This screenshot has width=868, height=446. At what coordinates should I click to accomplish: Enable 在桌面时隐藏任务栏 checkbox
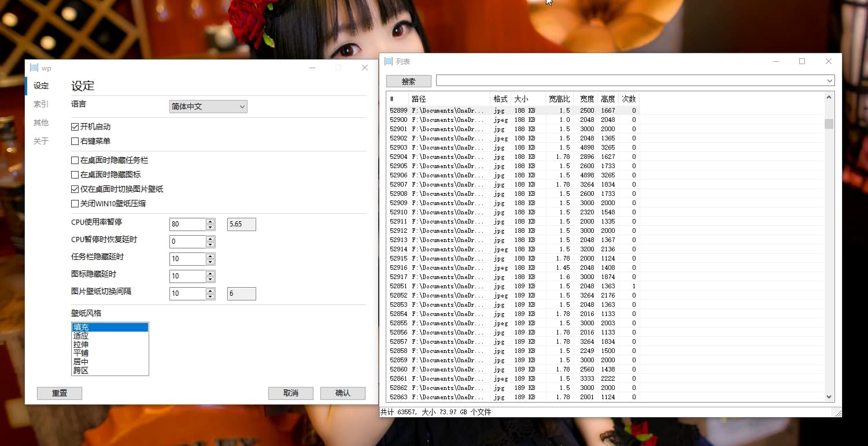(x=75, y=161)
